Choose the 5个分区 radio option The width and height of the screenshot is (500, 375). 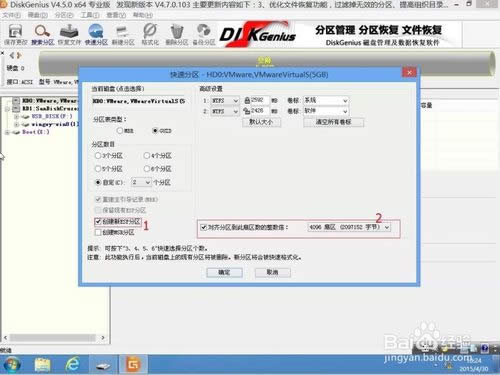click(x=98, y=169)
